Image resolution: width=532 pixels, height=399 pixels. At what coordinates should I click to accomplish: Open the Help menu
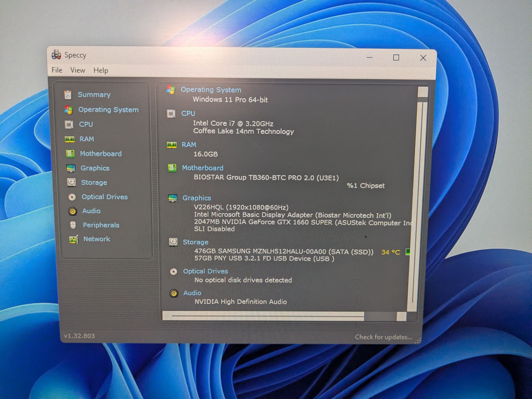pos(101,70)
